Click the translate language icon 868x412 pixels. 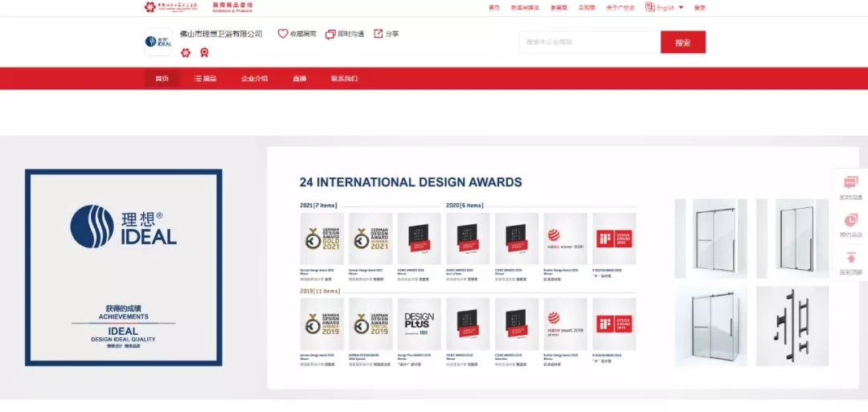click(650, 7)
